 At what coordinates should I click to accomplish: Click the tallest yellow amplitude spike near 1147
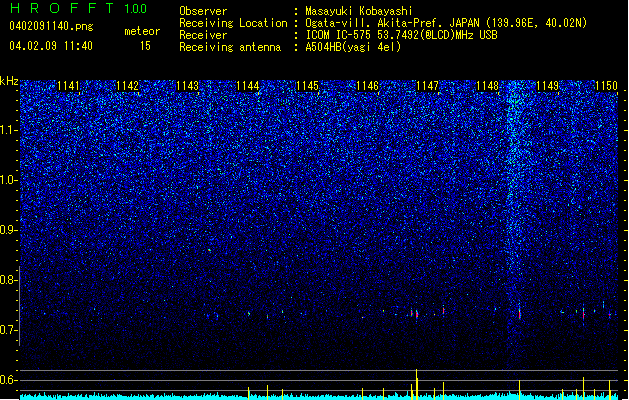(x=416, y=384)
